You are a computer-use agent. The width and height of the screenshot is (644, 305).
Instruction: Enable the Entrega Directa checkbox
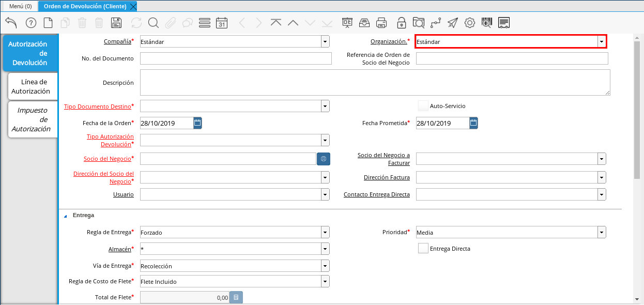[423, 249]
